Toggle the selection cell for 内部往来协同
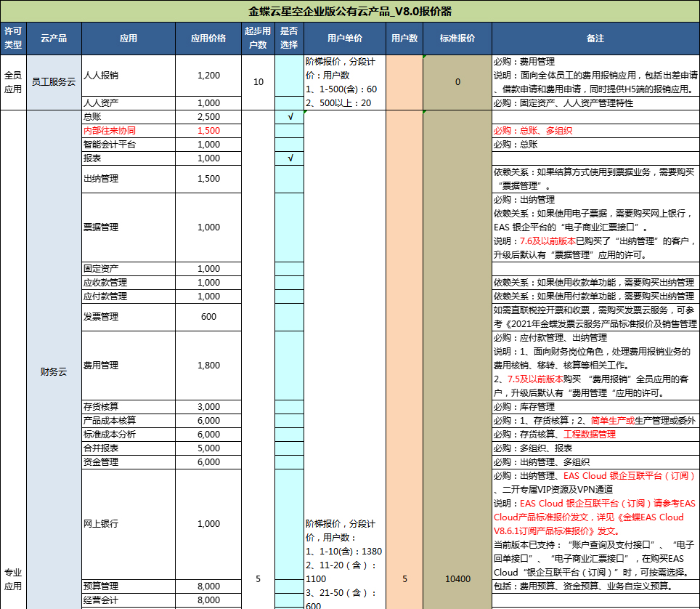 pos(289,131)
